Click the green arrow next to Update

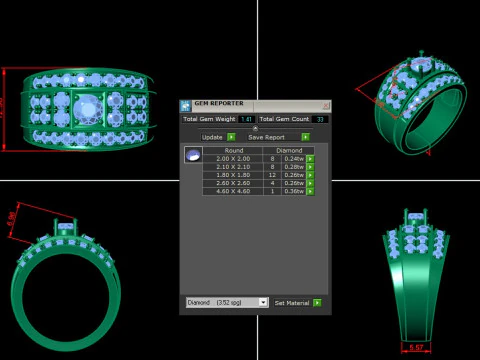point(231,137)
